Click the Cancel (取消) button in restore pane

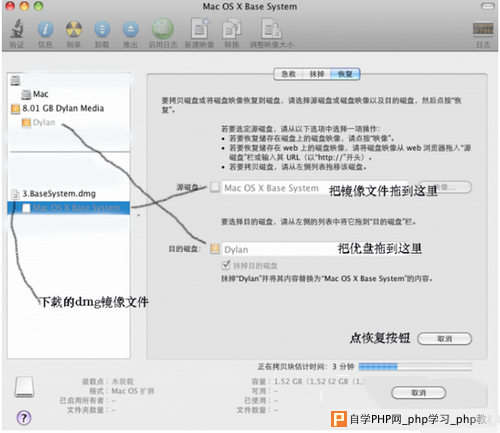(x=445, y=339)
